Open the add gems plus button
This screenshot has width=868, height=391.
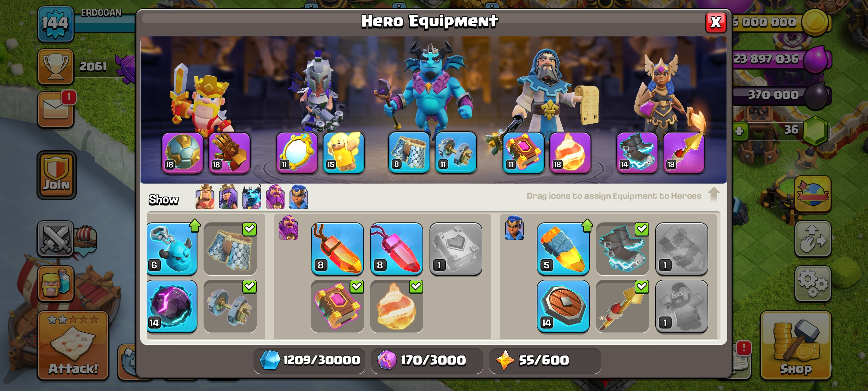[x=739, y=131]
